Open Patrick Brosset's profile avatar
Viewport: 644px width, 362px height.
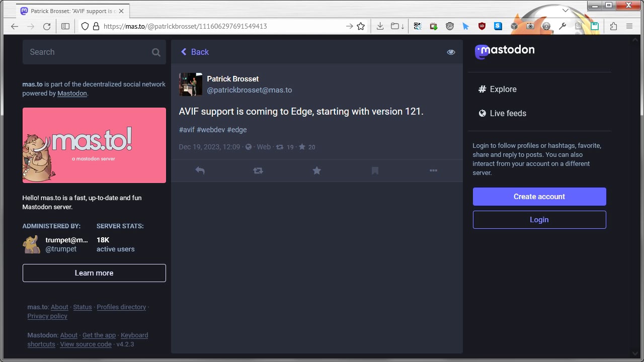click(191, 84)
